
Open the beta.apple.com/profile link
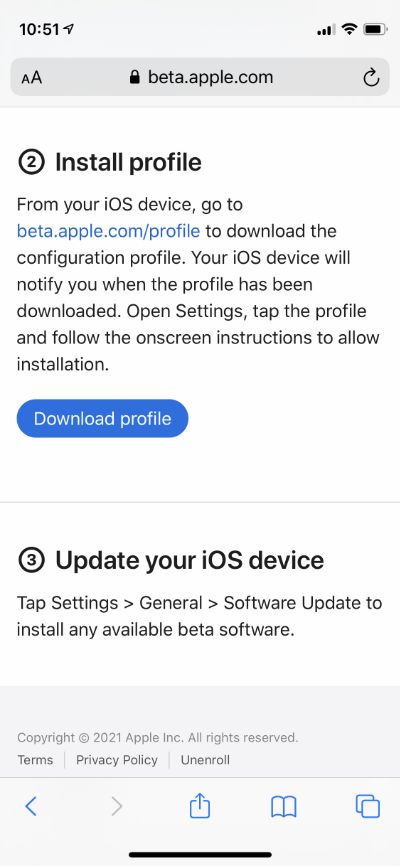[108, 231]
